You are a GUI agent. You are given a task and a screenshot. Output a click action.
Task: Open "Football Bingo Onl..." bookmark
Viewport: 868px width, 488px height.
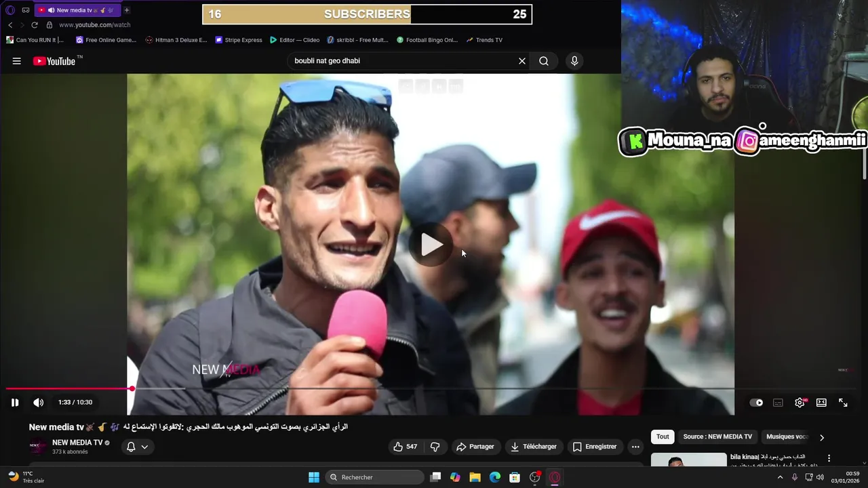[x=427, y=40]
